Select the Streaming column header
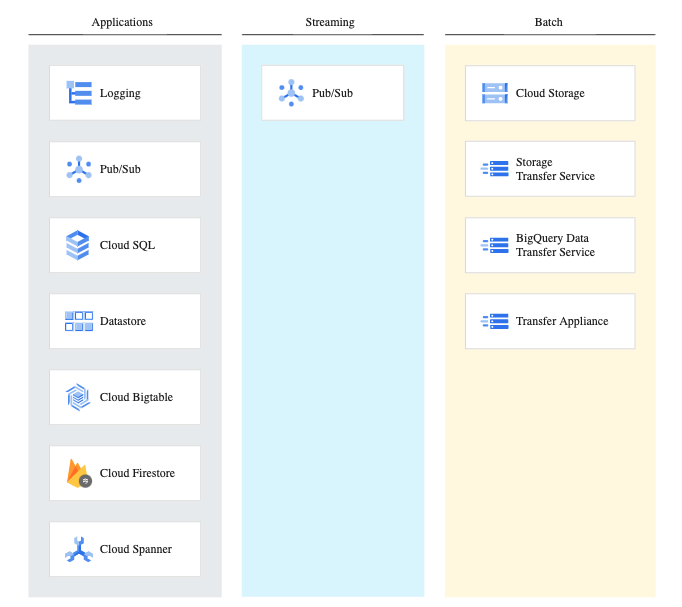Image resolution: width=682 pixels, height=607 pixels. click(330, 22)
